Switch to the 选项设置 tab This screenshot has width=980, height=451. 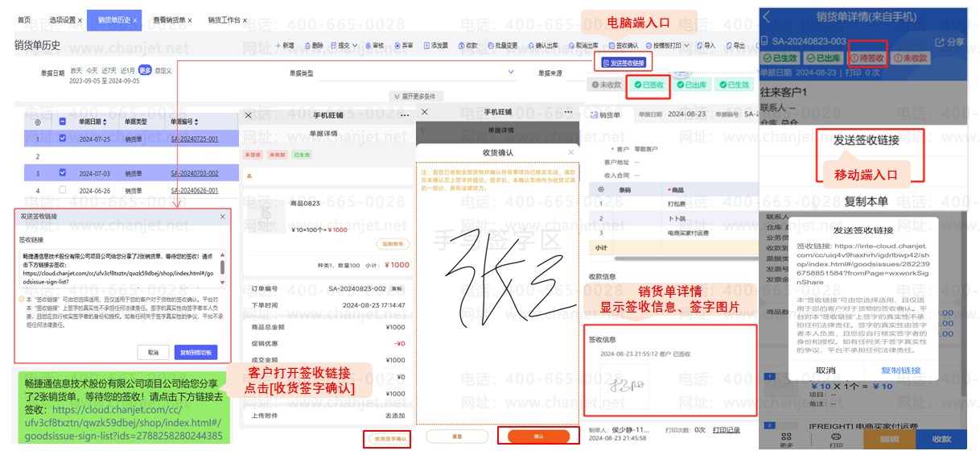(64, 19)
